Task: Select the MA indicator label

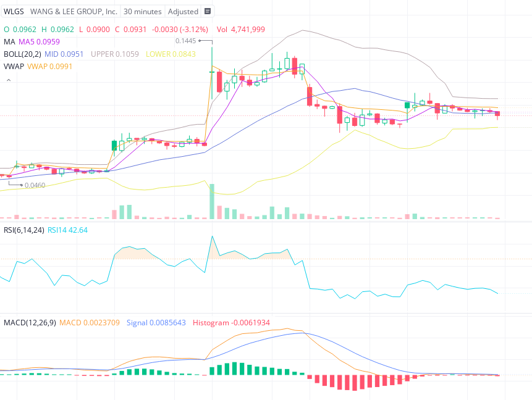Action: click(x=9, y=42)
